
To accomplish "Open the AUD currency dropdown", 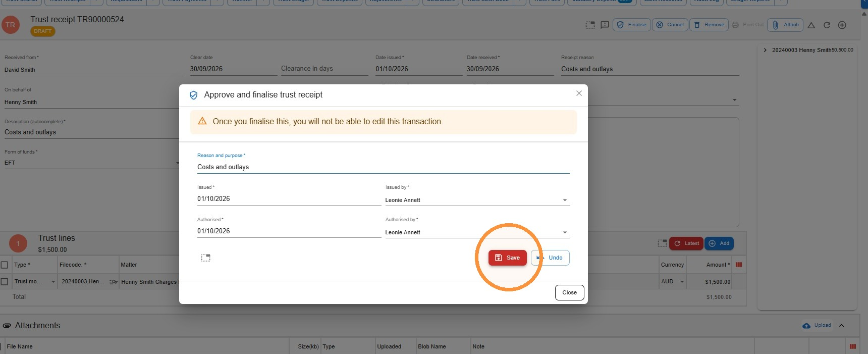I will point(682,282).
